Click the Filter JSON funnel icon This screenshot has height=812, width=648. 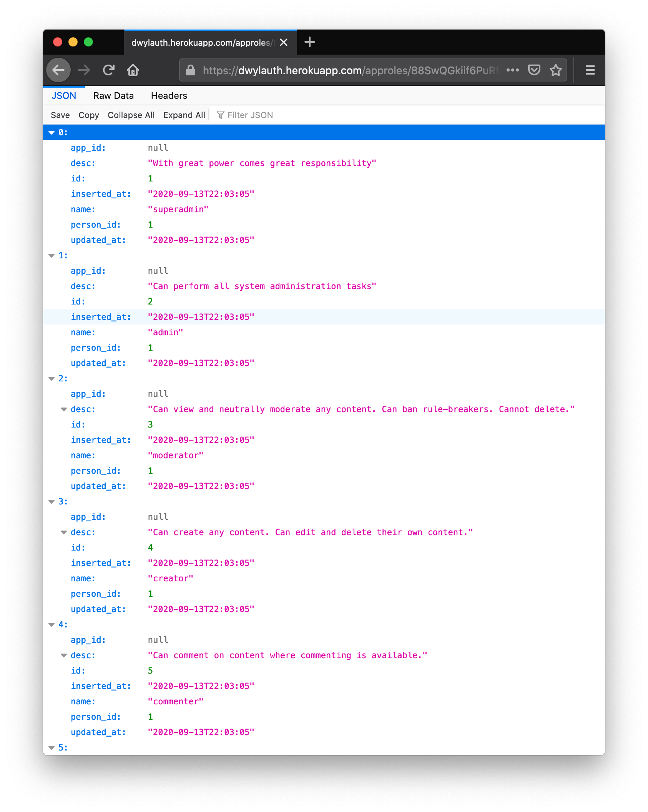[x=220, y=115]
